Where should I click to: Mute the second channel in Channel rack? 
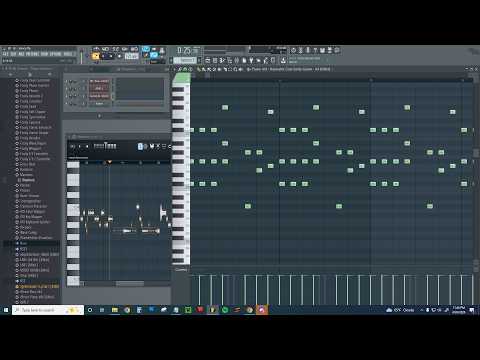(66, 89)
